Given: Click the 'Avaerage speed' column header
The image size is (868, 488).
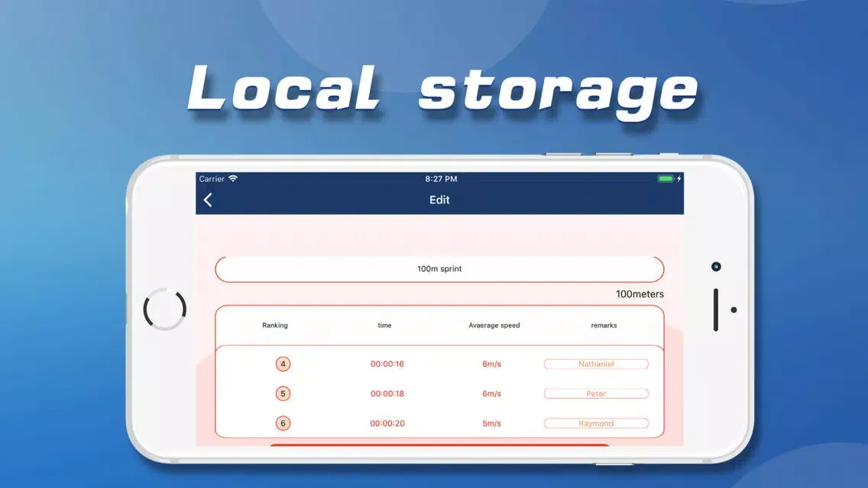Looking at the screenshot, I should (494, 325).
